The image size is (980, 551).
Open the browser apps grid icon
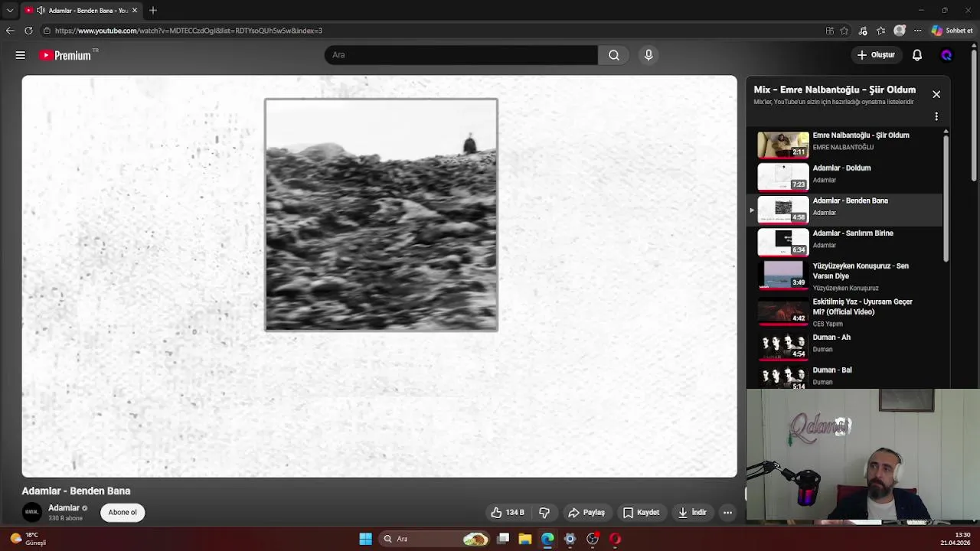(x=830, y=31)
